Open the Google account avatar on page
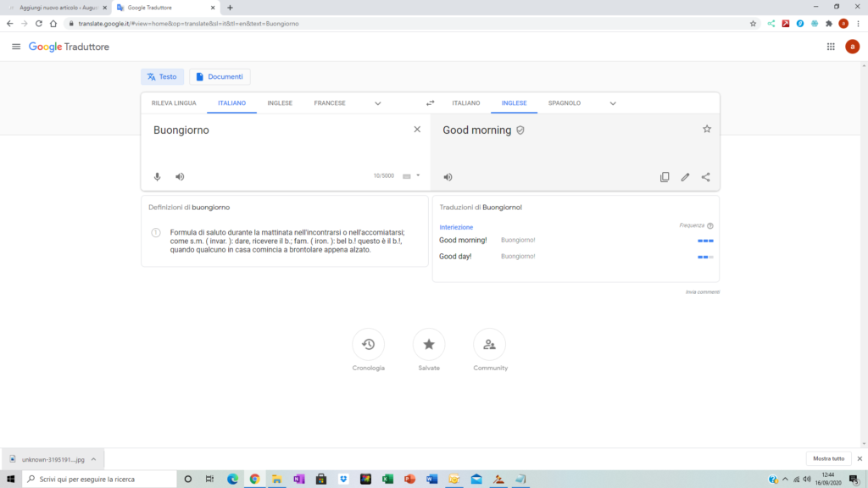Screen dimensions: 868x488 [x=853, y=47]
